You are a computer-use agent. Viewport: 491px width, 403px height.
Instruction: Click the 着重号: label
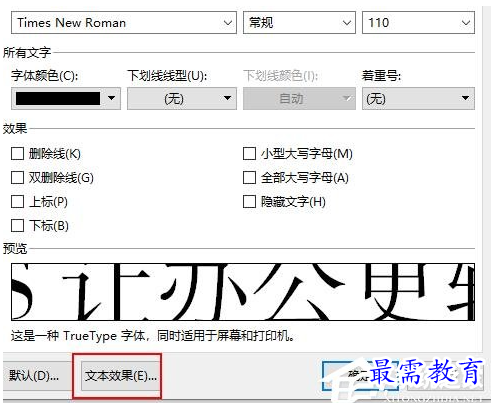click(381, 76)
